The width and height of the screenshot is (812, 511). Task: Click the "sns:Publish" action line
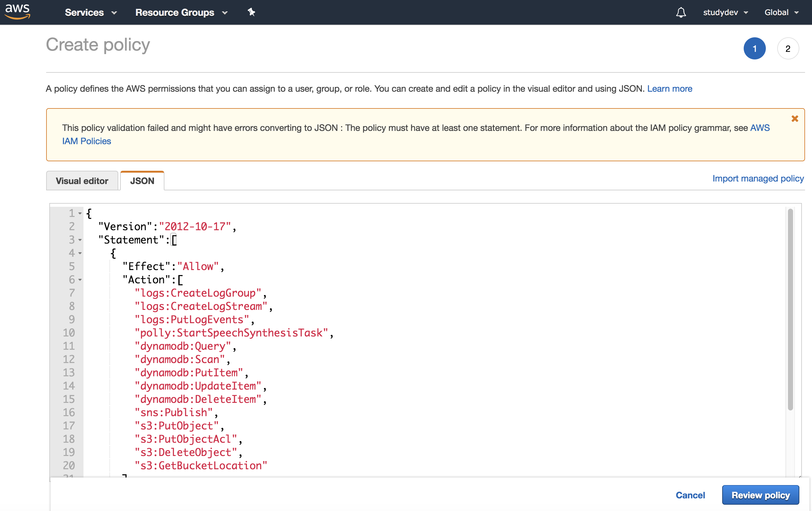(x=176, y=413)
